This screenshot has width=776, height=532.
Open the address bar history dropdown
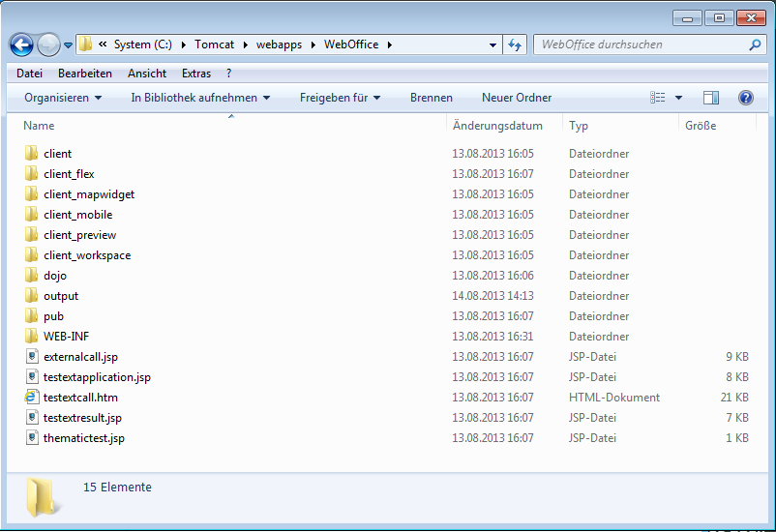pyautogui.click(x=492, y=45)
